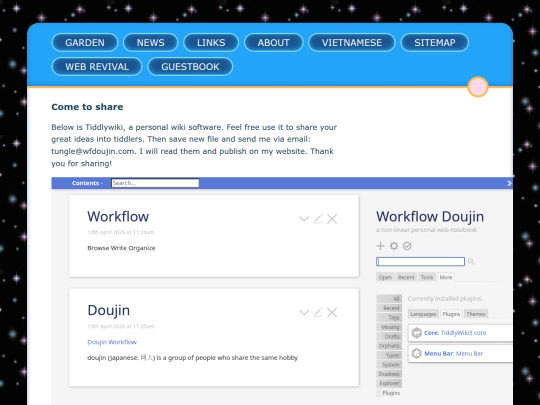Switch to VIETNAMESE version
This screenshot has width=540, height=405.
(x=352, y=42)
